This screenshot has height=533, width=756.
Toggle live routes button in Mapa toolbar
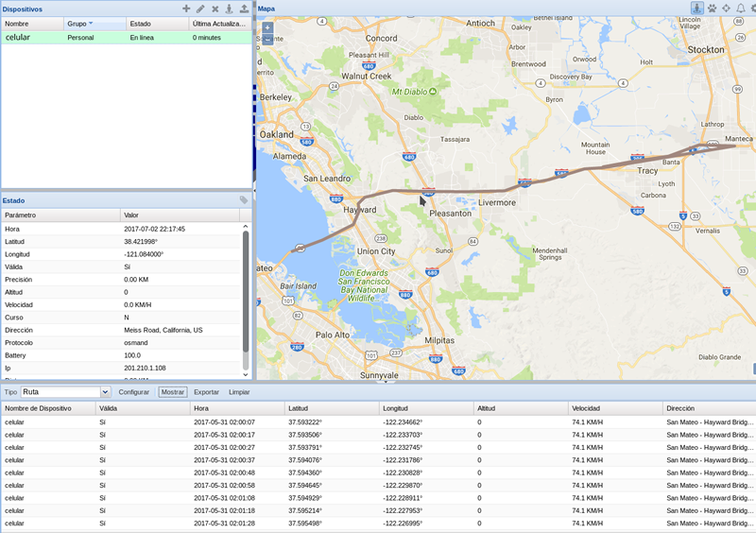coord(696,8)
